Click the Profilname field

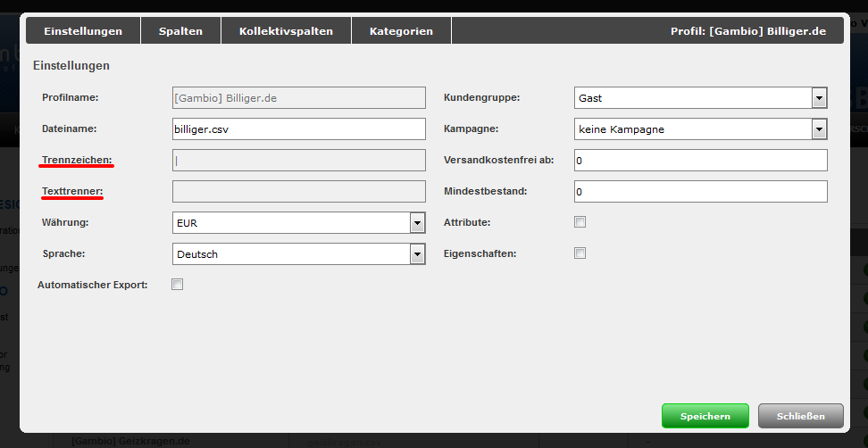[x=298, y=98]
